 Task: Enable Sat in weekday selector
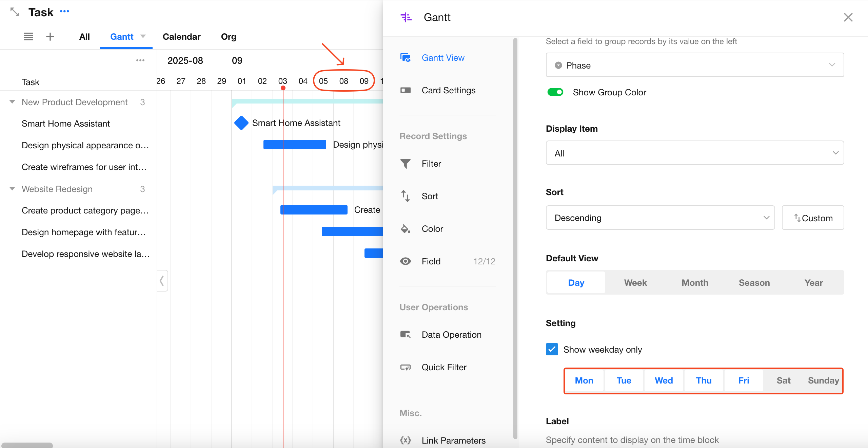click(783, 380)
